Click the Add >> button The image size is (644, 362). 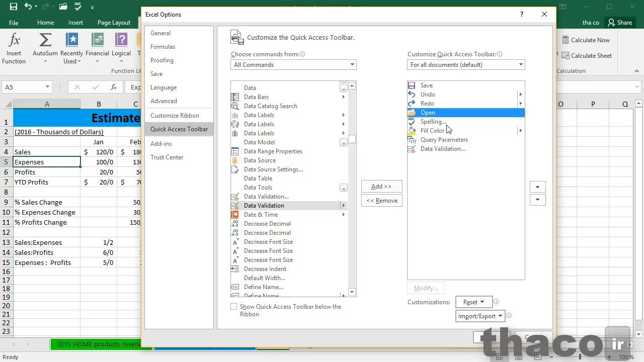(381, 187)
